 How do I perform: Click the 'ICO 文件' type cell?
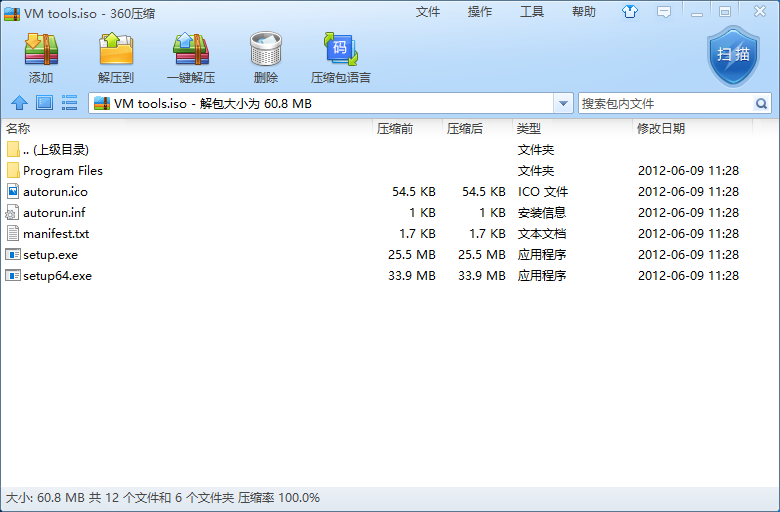543,192
